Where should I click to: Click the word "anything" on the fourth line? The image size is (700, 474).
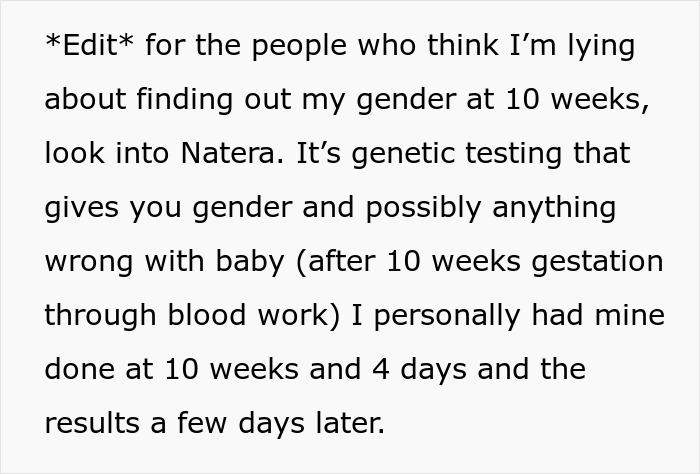(554, 209)
